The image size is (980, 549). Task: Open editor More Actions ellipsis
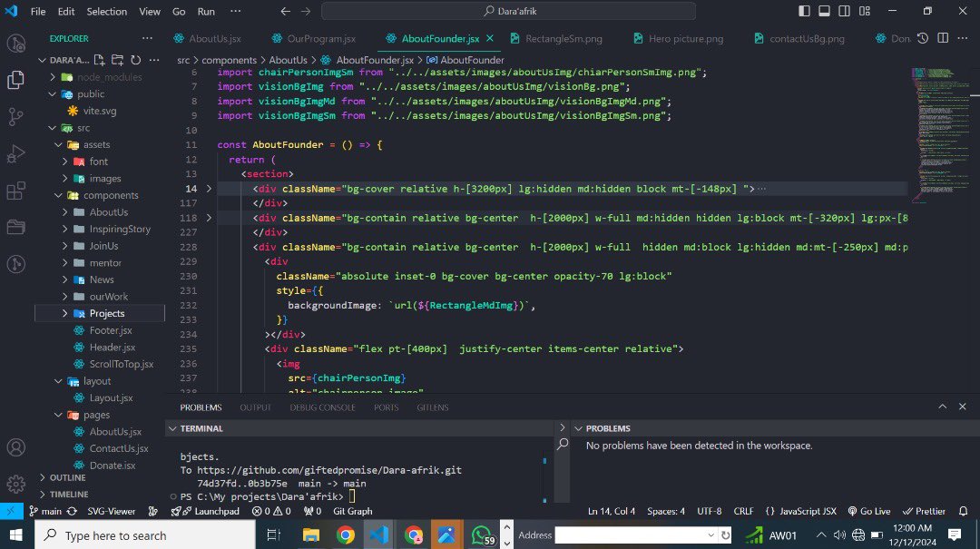pos(963,38)
